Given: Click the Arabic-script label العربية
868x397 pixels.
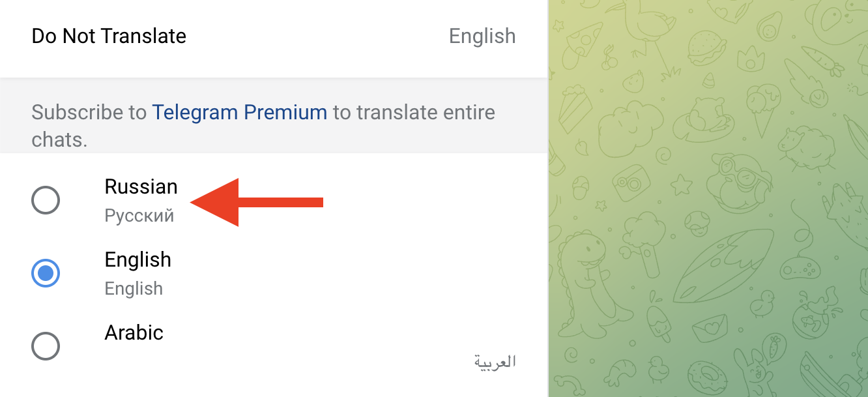Looking at the screenshot, I should coord(495,361).
